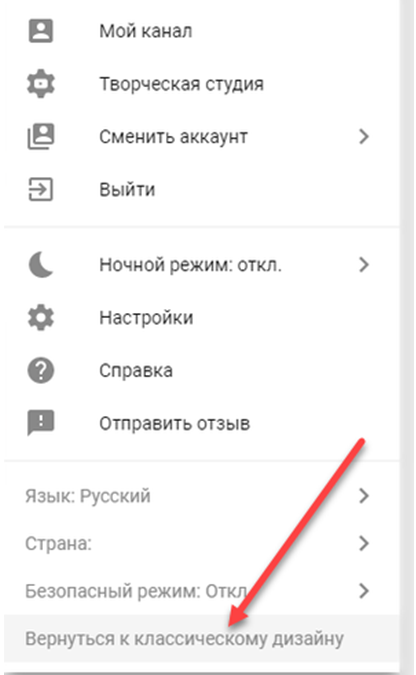
Task: Expand the Сменить аккаунт chevron
Action: (x=364, y=136)
